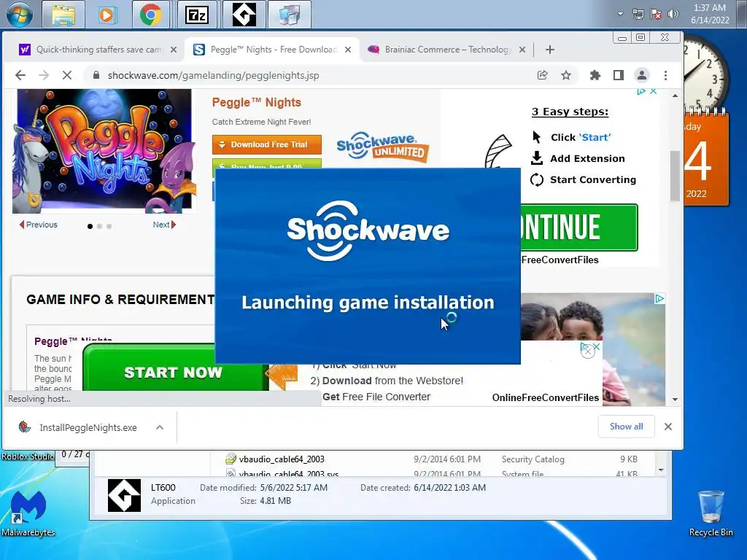747x560 pixels.
Task: Open the Action Center flag icon
Action: tap(656, 14)
